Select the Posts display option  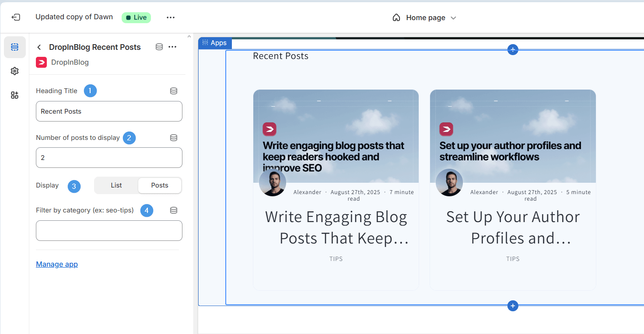coord(160,185)
